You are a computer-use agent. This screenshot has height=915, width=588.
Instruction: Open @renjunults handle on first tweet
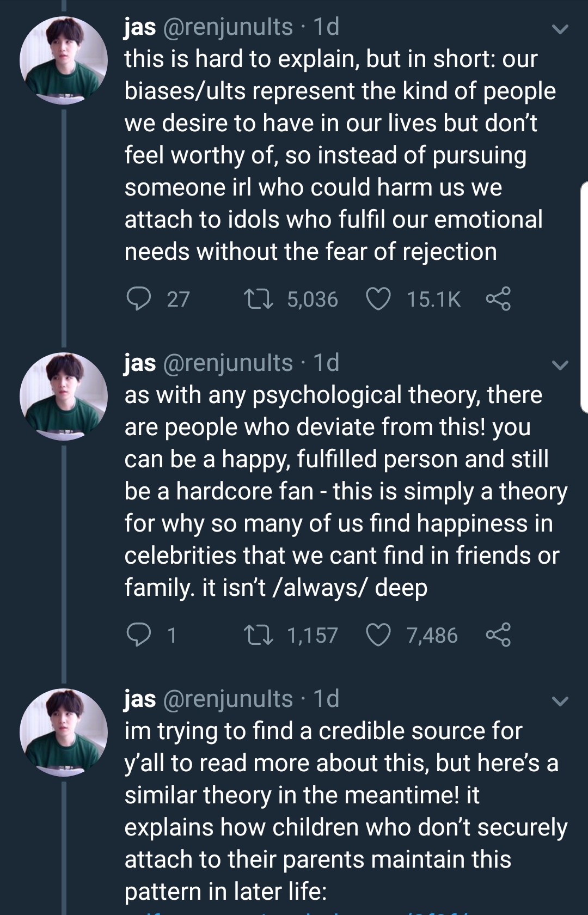click(228, 27)
